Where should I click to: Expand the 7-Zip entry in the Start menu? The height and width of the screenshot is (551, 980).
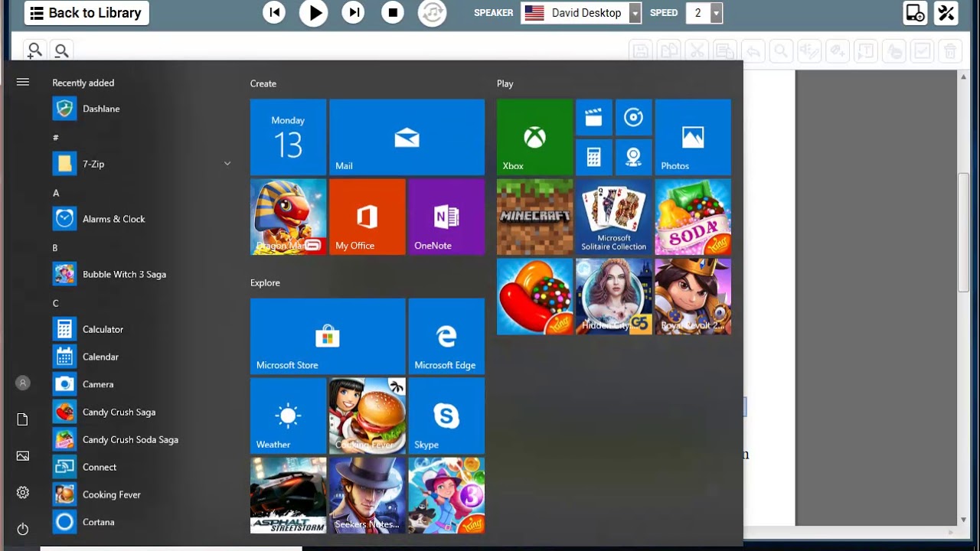pos(227,164)
